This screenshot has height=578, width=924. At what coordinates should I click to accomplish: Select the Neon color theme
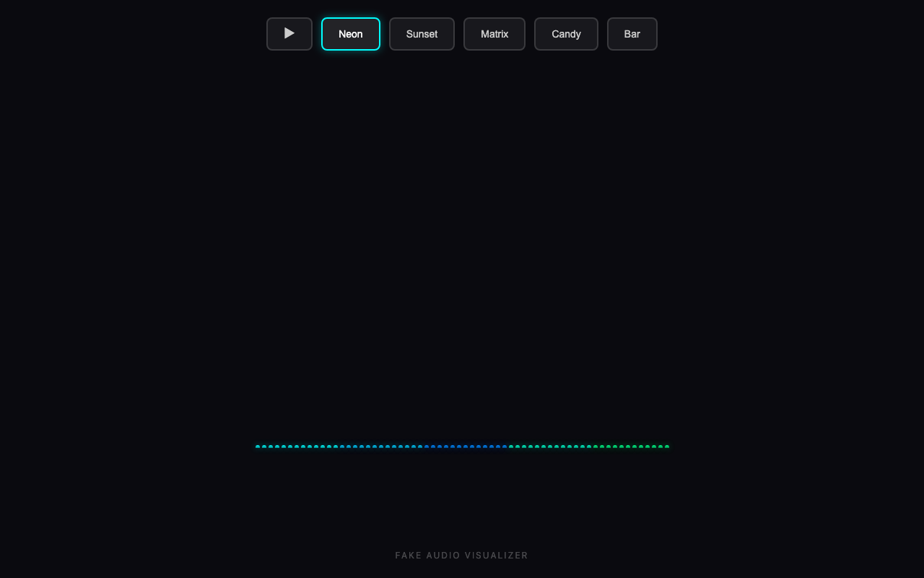(351, 34)
